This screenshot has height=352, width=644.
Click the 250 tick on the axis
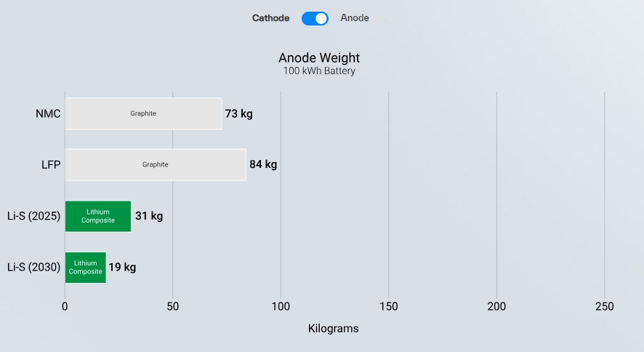click(x=605, y=306)
